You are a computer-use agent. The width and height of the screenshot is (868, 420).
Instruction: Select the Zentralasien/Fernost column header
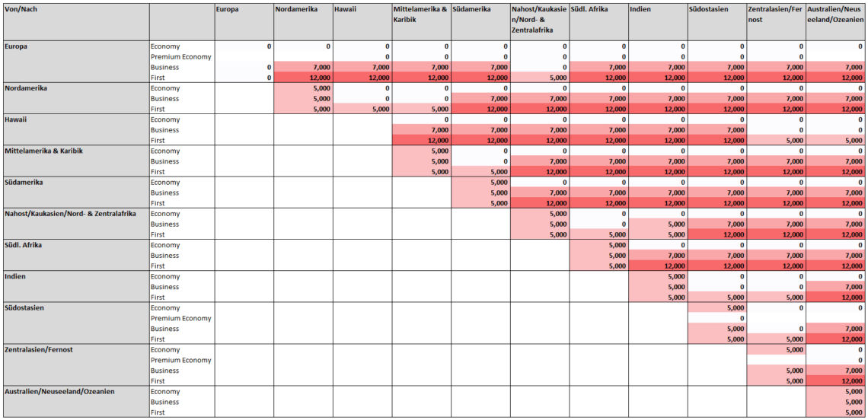coord(775,21)
